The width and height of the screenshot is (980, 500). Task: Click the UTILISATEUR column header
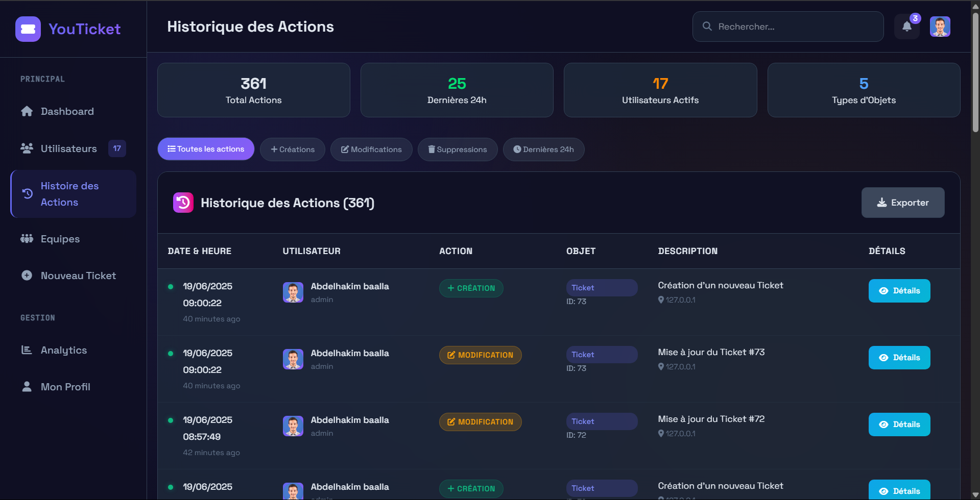pos(312,251)
